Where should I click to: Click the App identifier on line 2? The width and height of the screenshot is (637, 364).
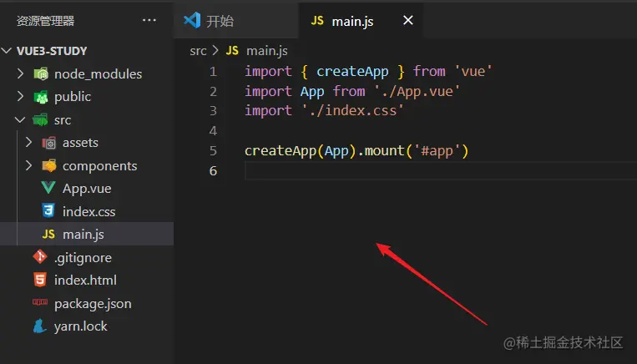tap(312, 92)
